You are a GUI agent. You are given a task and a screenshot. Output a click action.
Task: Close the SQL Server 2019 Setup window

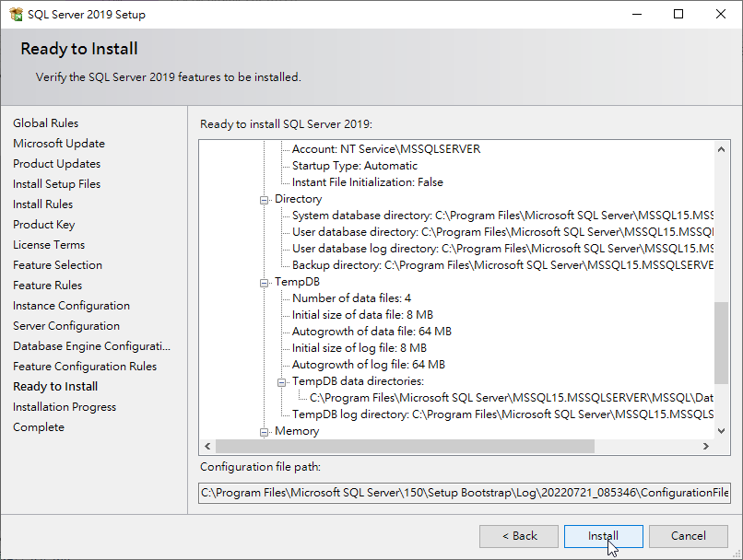click(720, 14)
